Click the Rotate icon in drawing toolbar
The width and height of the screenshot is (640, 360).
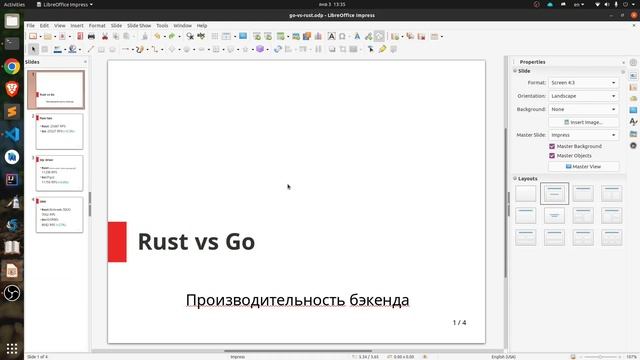pyautogui.click(x=278, y=49)
